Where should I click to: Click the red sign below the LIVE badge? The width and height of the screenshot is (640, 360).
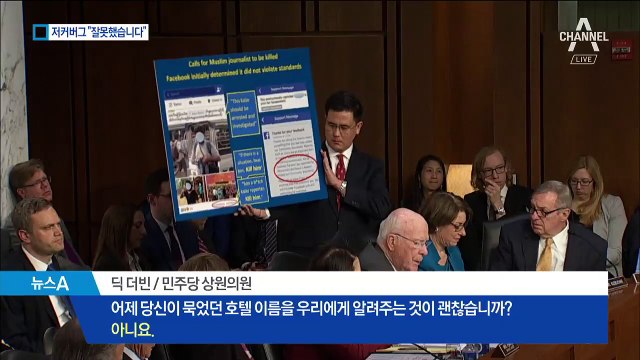(622, 50)
